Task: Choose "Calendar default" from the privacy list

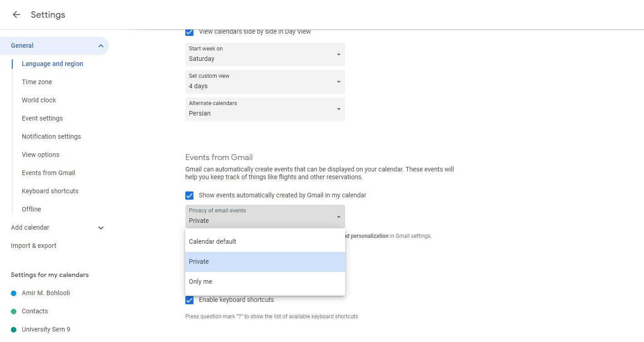Action: click(x=212, y=241)
